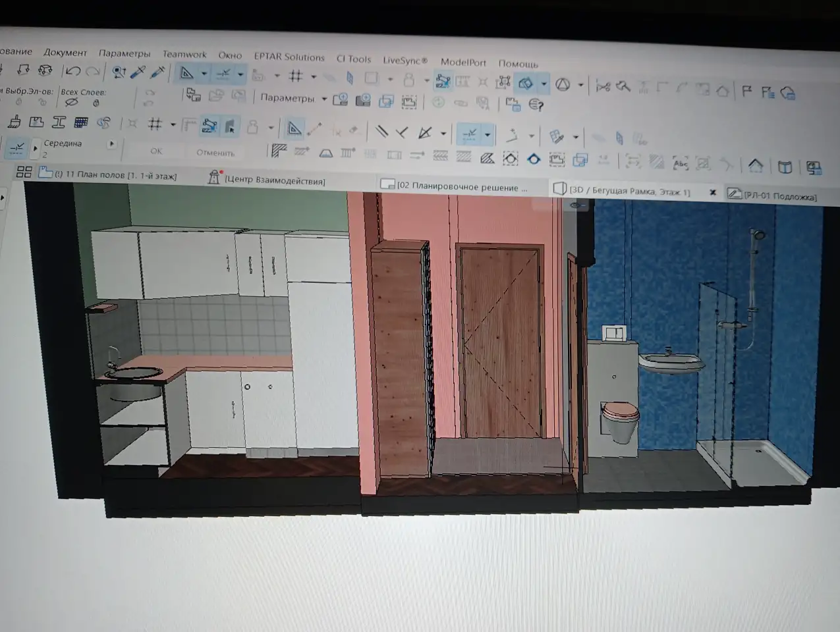Click the blue diamond morph icon
This screenshot has height=632, width=840.
pos(534,159)
